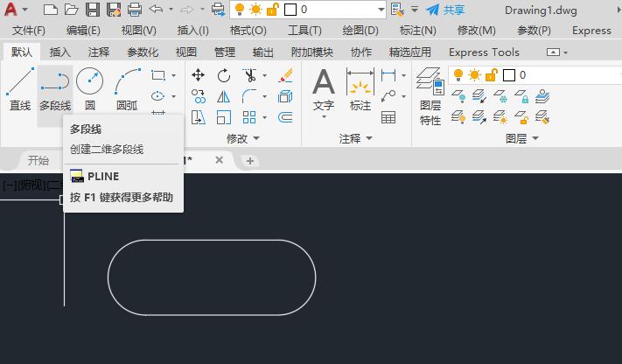Lock a layer with teal padlock tool

click(521, 96)
